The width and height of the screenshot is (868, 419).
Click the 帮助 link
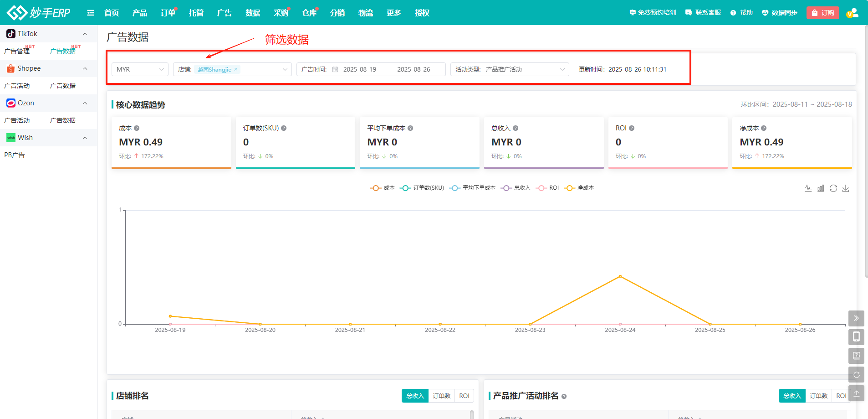(741, 13)
